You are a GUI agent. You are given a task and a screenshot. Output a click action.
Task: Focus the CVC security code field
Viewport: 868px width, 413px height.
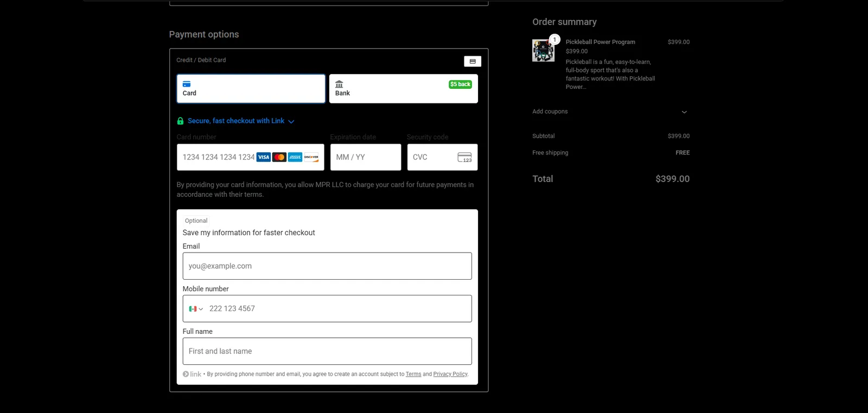[443, 157]
